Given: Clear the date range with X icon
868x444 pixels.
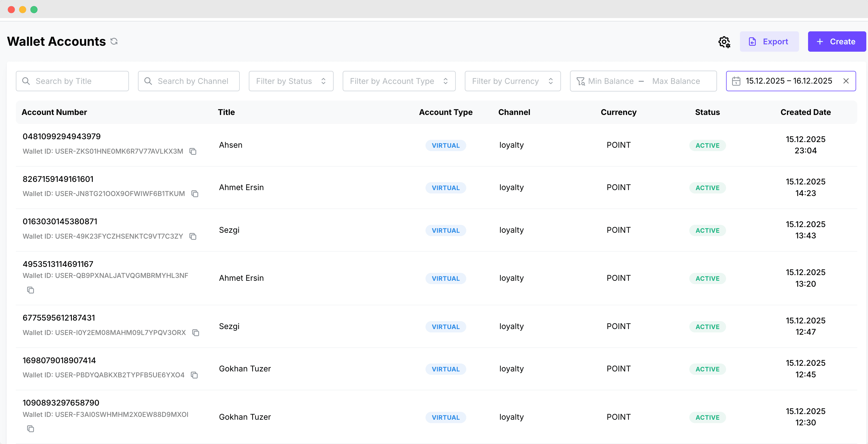Looking at the screenshot, I should [846, 81].
